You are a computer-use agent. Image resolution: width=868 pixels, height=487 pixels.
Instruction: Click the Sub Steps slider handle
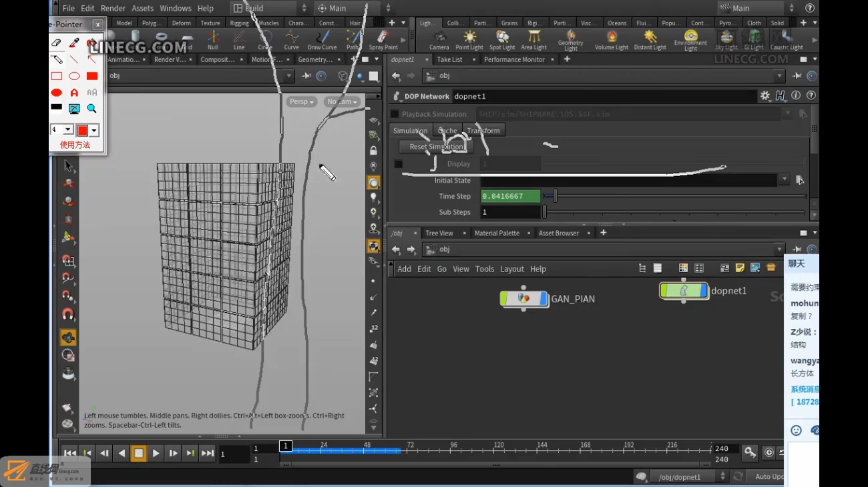(x=544, y=212)
